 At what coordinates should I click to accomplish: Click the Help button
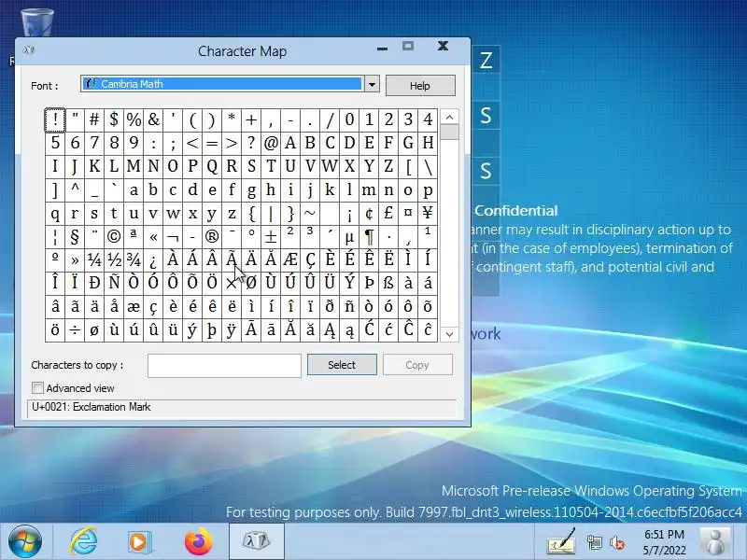pos(420,86)
